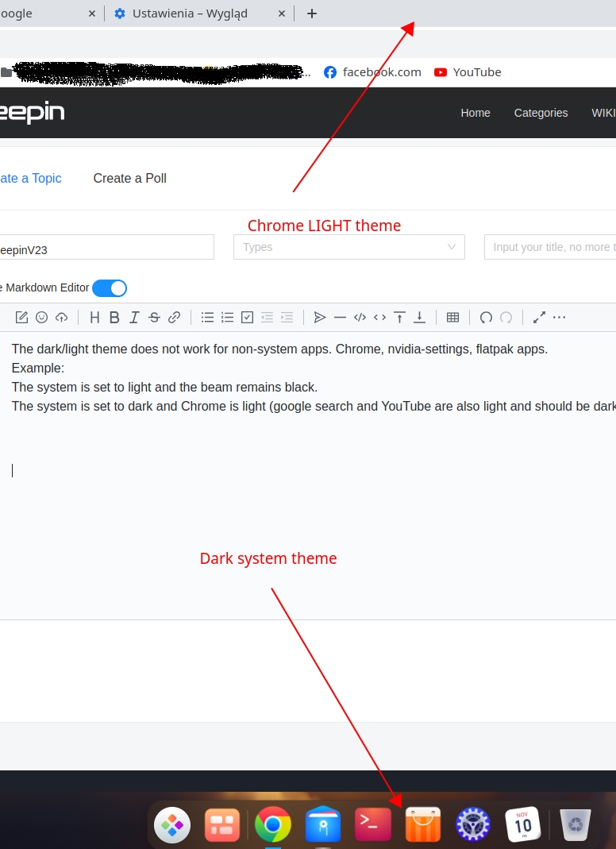Close the Ustawienia – Wygląd tab

pos(282,14)
